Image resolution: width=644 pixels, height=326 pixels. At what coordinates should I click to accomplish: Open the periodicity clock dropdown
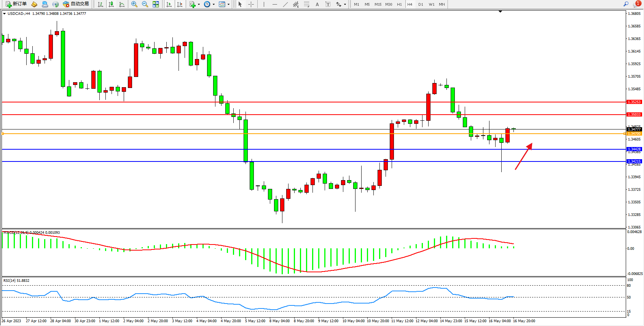pyautogui.click(x=214, y=5)
